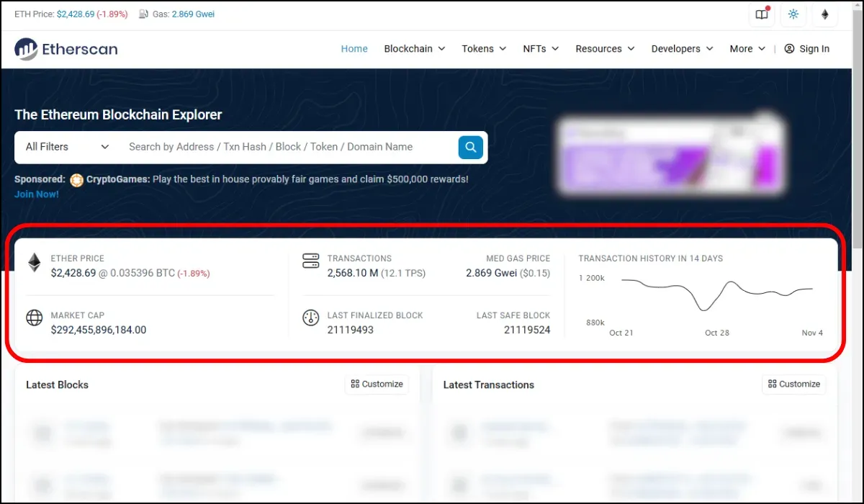Click the search by address input field
The height and width of the screenshot is (504, 864).
pyautogui.click(x=288, y=147)
